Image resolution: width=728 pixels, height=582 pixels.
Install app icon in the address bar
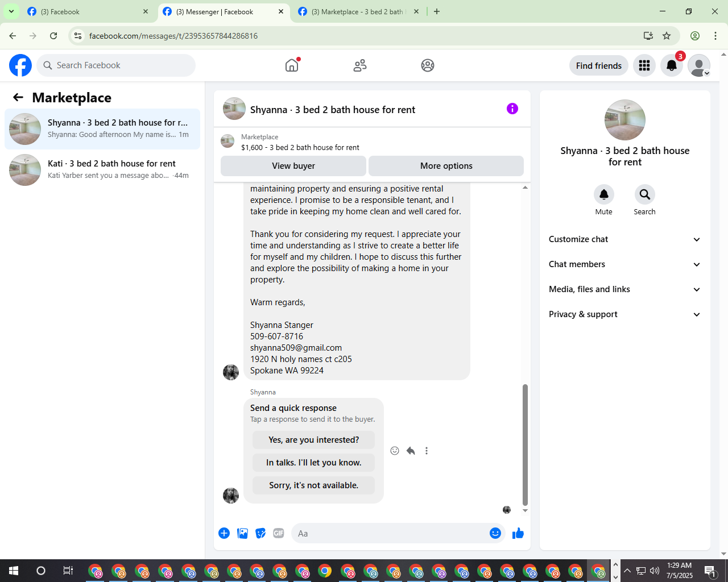tap(648, 36)
